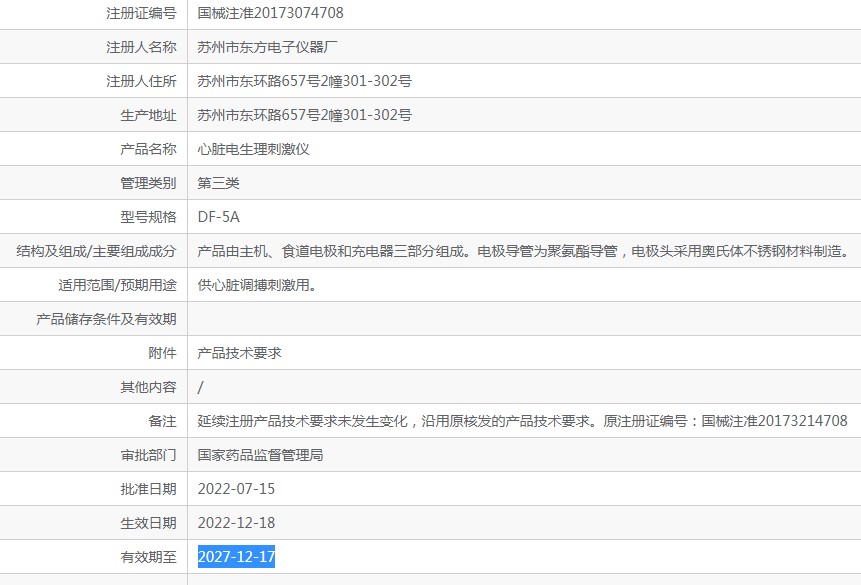Select the product composition description text
Viewport: 861px width, 585px height.
pos(525,251)
